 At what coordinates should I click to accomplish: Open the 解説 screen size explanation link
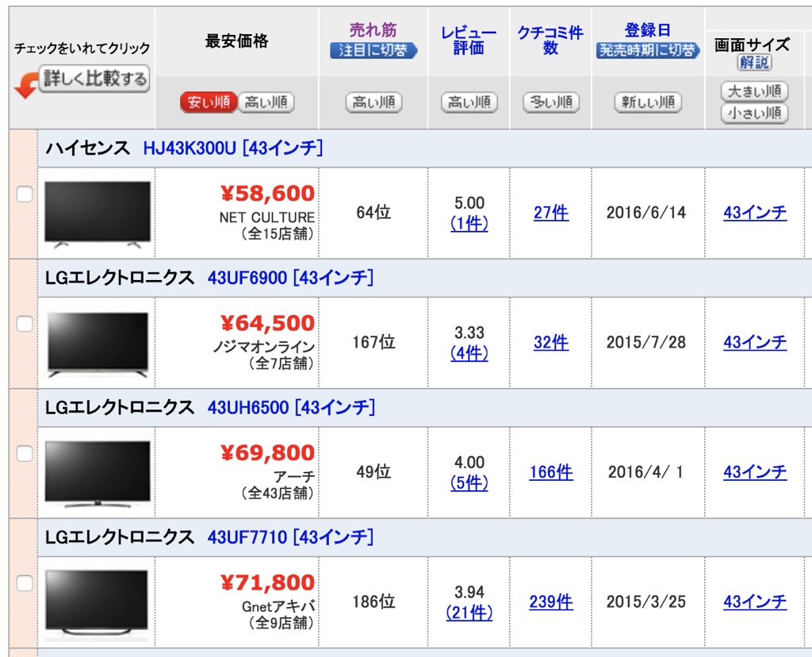753,60
